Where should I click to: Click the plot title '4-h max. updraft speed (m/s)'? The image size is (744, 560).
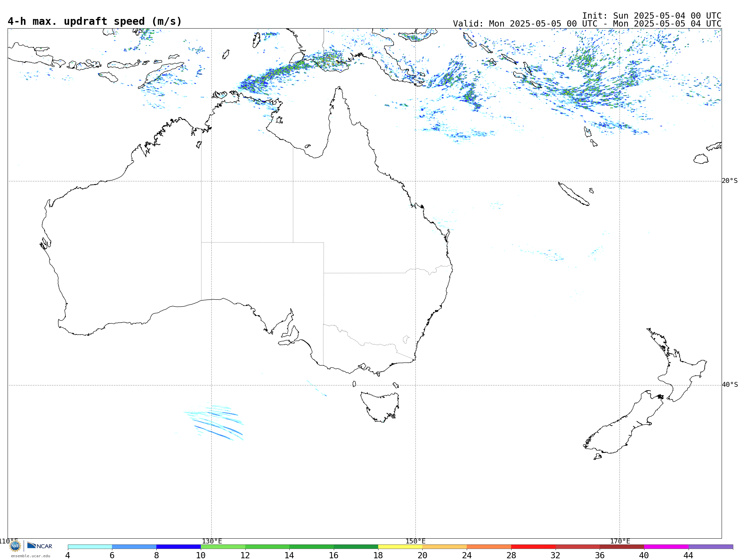[x=95, y=21]
